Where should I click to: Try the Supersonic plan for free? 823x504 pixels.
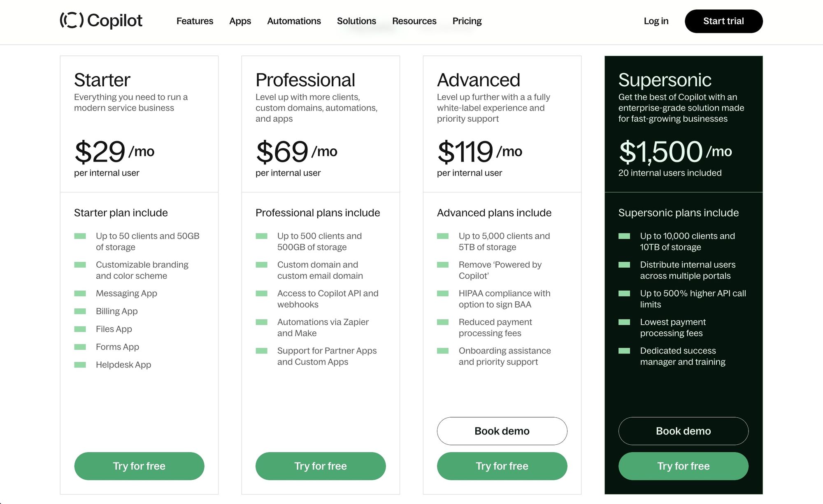683,466
